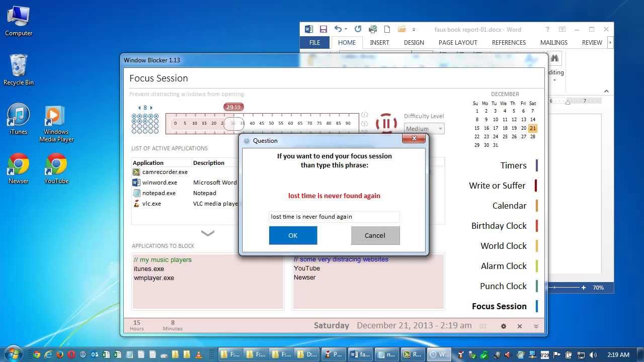This screenshot has width=644, height=362.
Task: Click the volume icon in the system tray
Action: 593,354
